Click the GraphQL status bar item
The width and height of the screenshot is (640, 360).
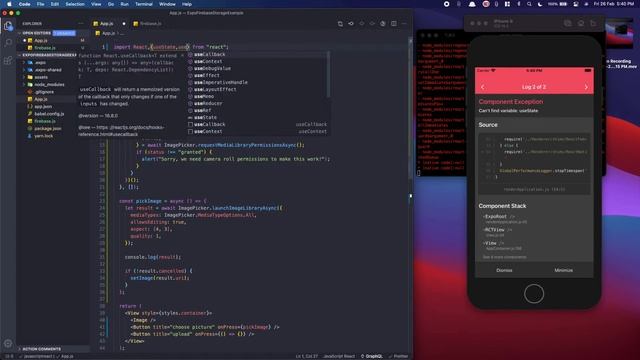tap(372, 356)
